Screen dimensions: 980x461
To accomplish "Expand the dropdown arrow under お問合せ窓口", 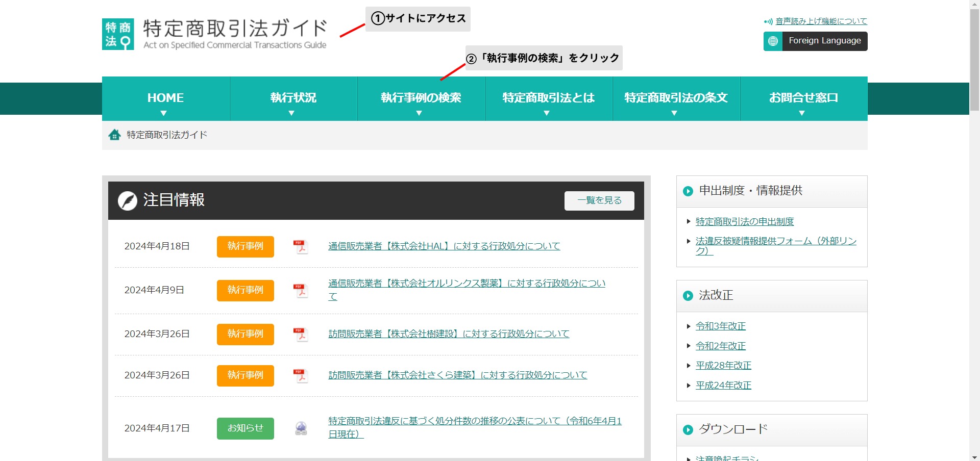I will point(802,113).
